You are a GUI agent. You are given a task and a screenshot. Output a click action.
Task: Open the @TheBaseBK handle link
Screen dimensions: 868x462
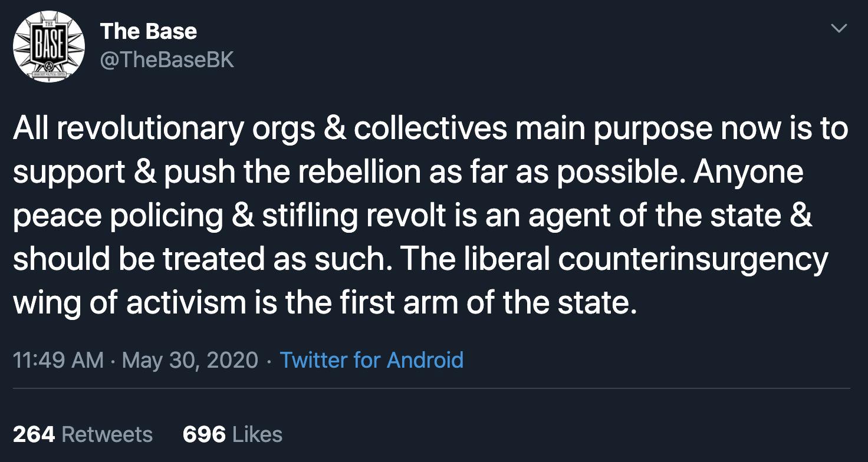(x=167, y=60)
